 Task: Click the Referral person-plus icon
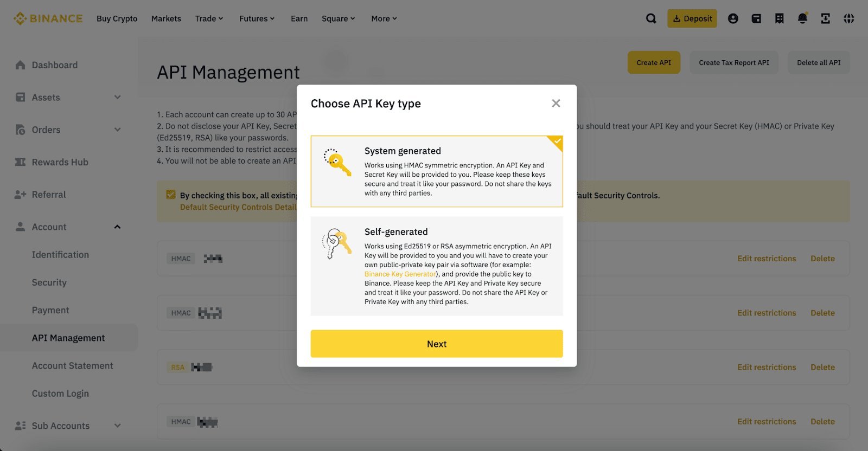[x=20, y=195]
